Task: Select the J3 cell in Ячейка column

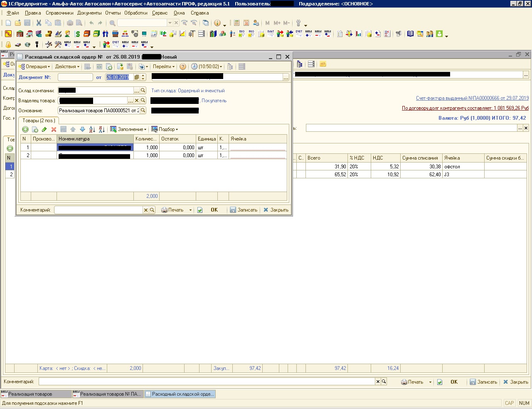Action: click(463, 175)
